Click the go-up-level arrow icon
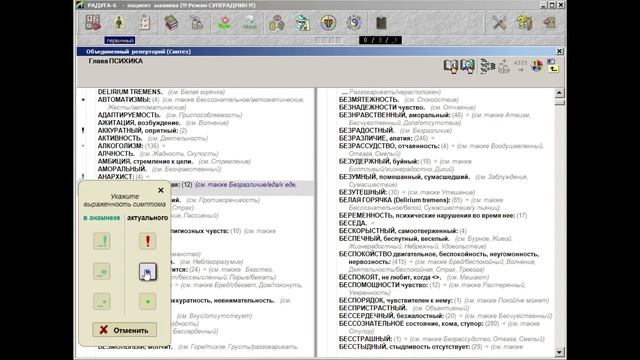The height and width of the screenshot is (360, 640). click(553, 66)
